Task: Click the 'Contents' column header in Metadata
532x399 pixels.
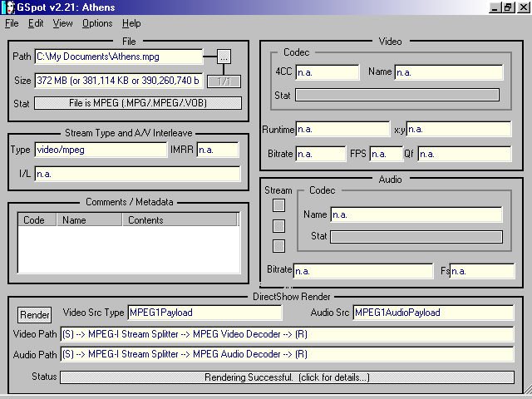Action: (180, 219)
